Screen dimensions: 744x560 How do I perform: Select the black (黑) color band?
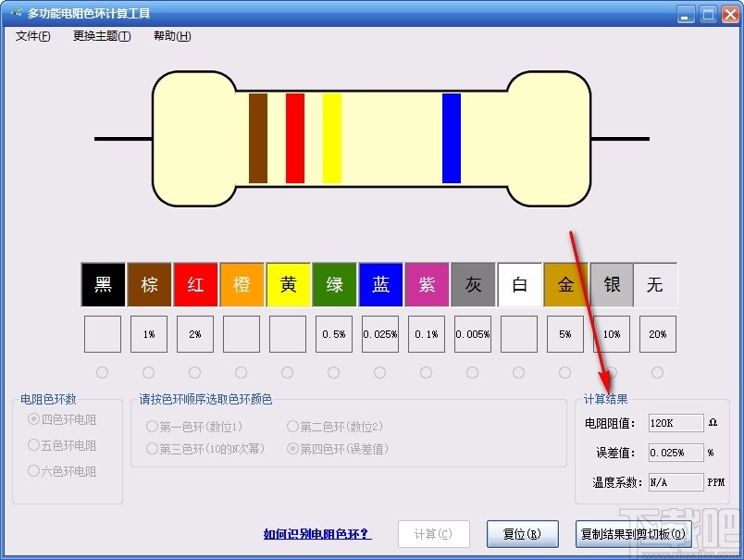(102, 284)
